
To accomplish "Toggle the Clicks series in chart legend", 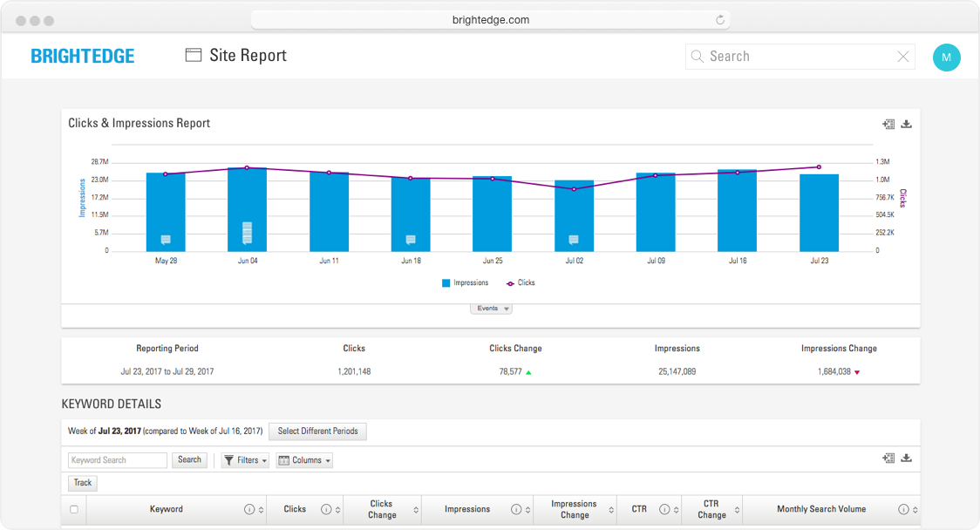I will [x=521, y=283].
